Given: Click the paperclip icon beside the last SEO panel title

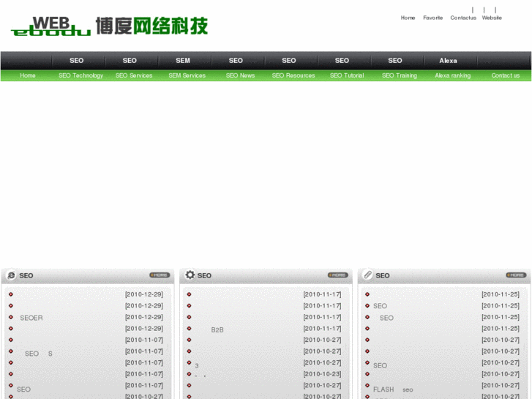Looking at the screenshot, I should point(368,275).
